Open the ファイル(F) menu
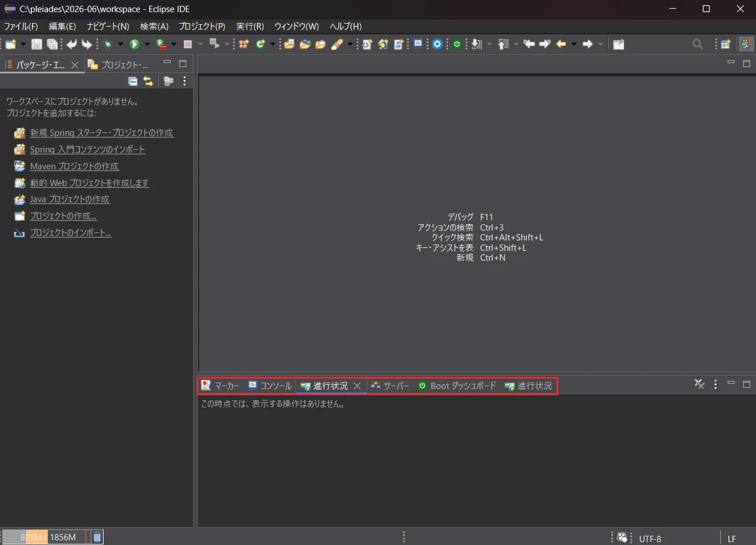Viewport: 756px width, 545px height. coord(21,27)
